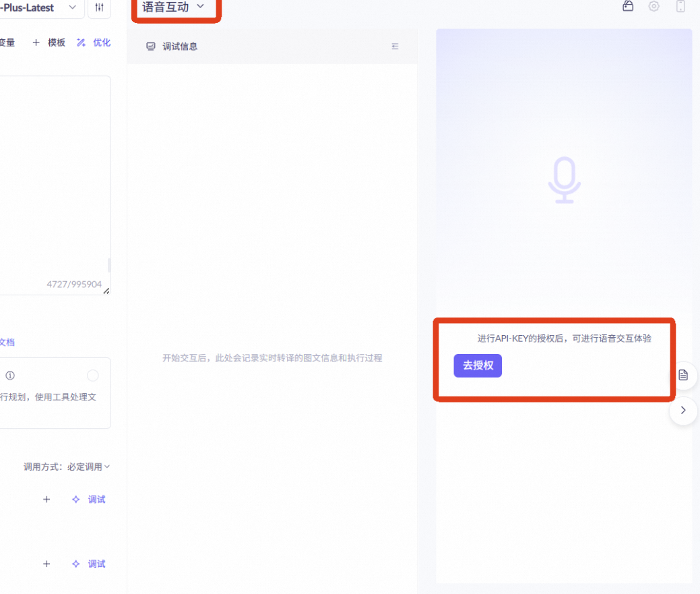Click the 去授权 authorize button

(478, 366)
